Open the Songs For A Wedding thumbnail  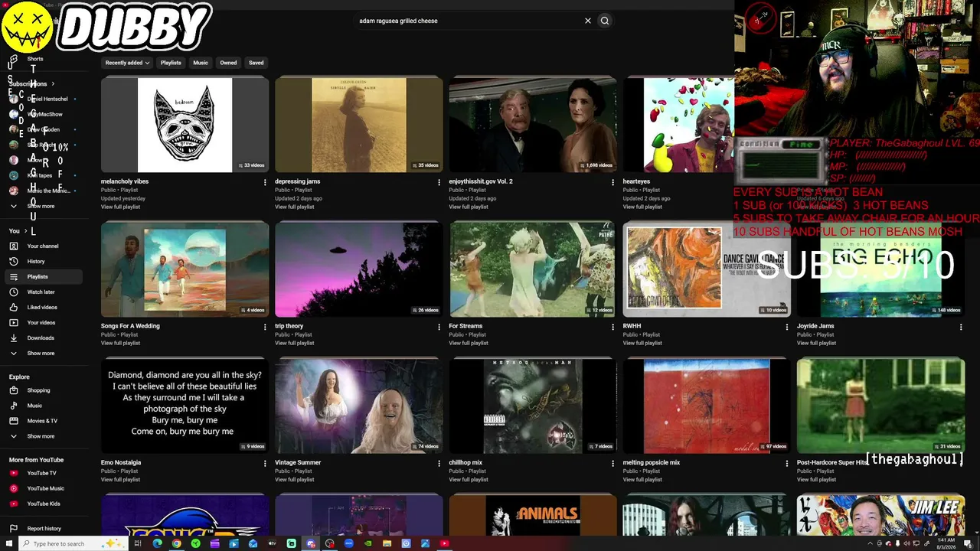coord(185,269)
